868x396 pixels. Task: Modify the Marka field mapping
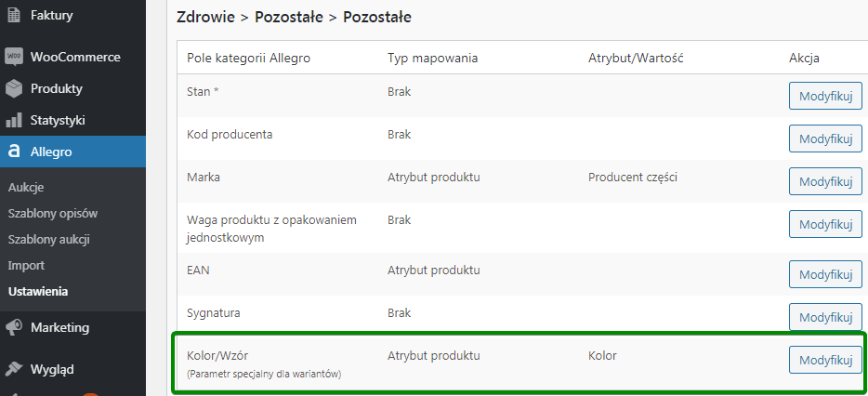825,181
